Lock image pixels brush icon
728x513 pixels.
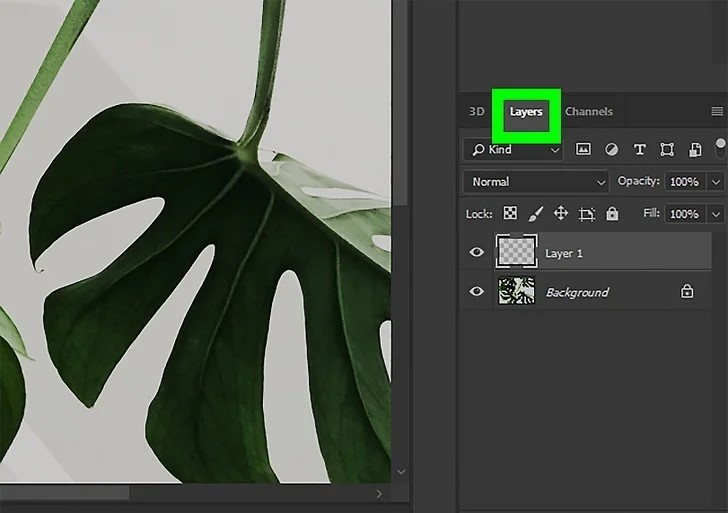(535, 214)
